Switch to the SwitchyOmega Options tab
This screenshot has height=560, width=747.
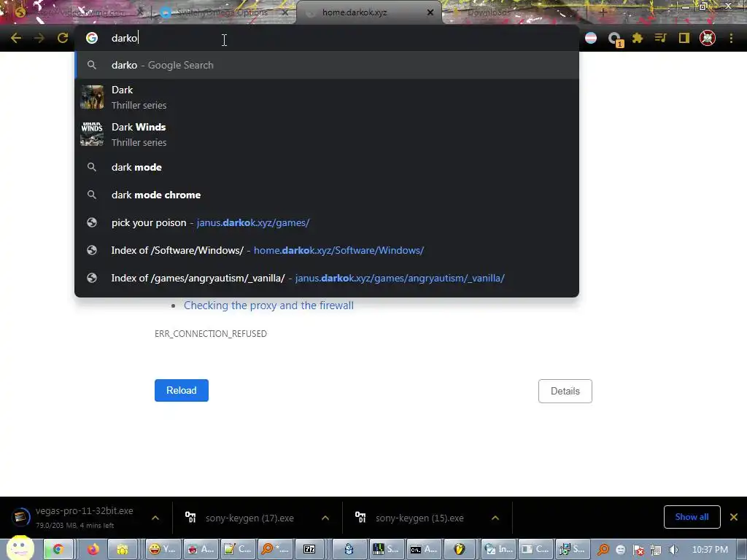(x=222, y=13)
